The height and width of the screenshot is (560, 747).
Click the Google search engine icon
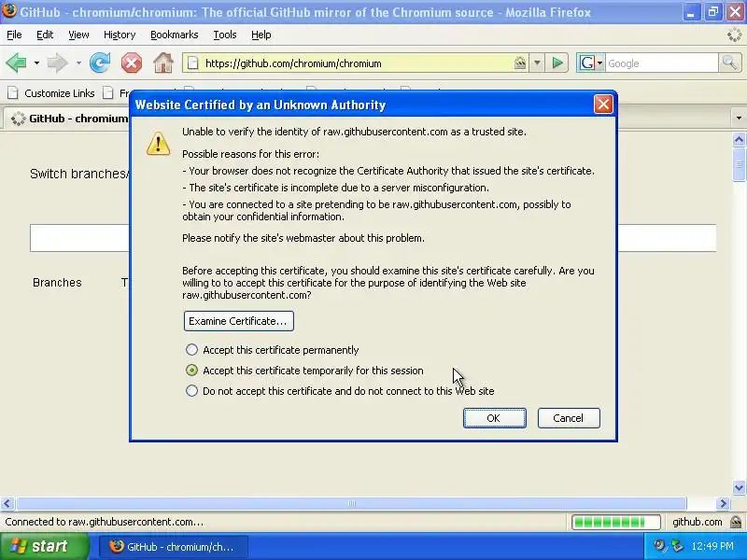tap(587, 63)
